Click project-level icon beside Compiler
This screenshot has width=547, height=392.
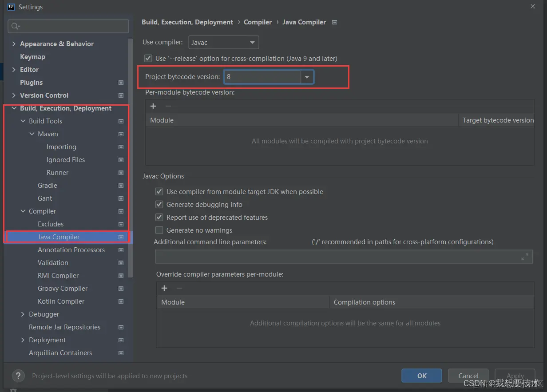click(121, 211)
